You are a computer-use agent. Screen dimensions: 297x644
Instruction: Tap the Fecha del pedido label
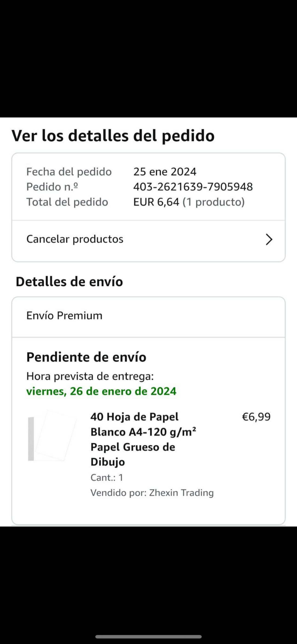[69, 172]
